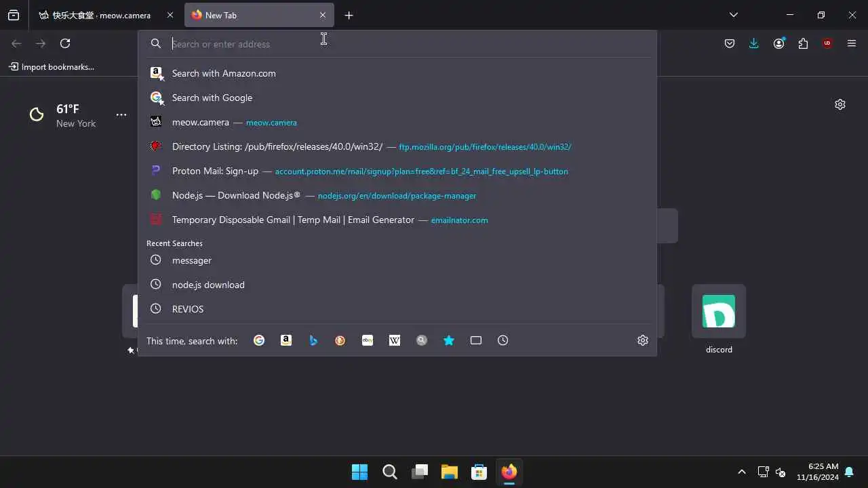This screenshot has height=488, width=868.
Task: Click the Firefox taskbar icon
Action: tap(509, 472)
